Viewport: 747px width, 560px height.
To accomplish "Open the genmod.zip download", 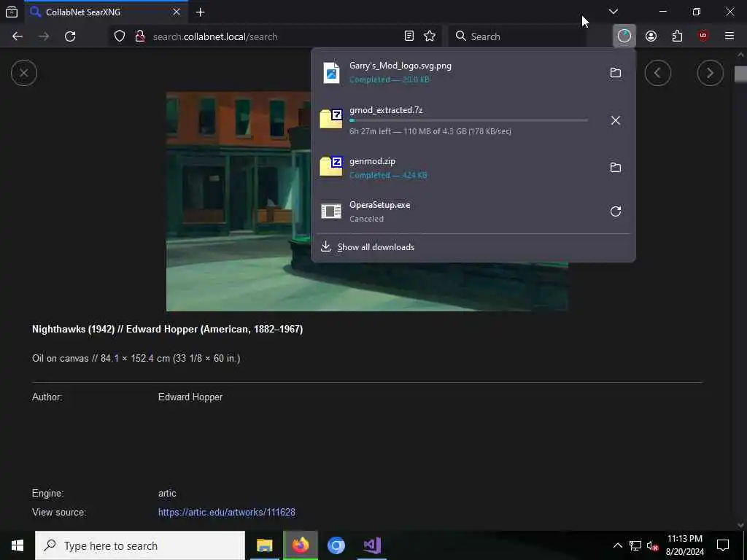I will pyautogui.click(x=457, y=167).
